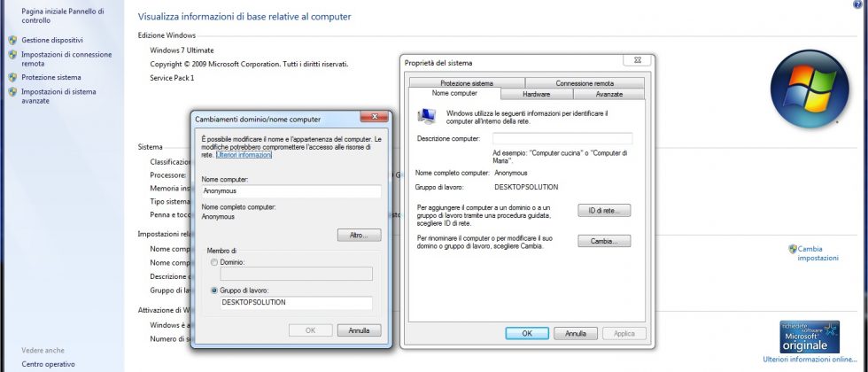The height and width of the screenshot is (372, 868).
Task: Click the ID di rete button
Action: 604,211
